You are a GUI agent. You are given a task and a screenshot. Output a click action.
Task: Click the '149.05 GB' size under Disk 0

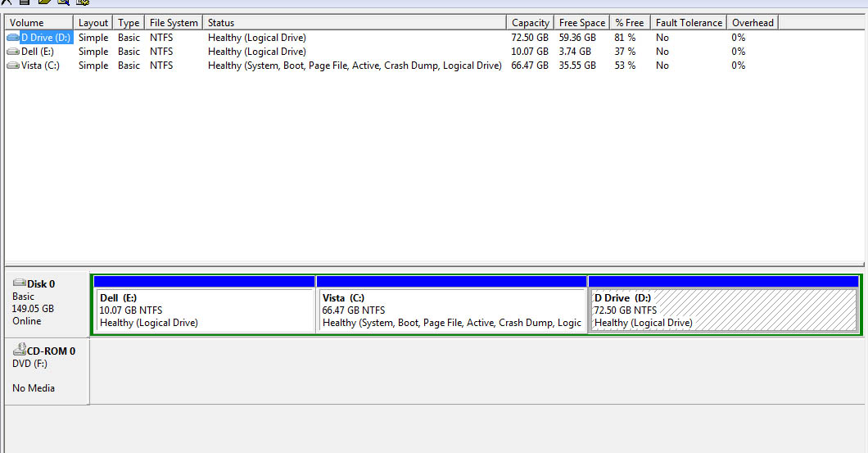(x=34, y=309)
